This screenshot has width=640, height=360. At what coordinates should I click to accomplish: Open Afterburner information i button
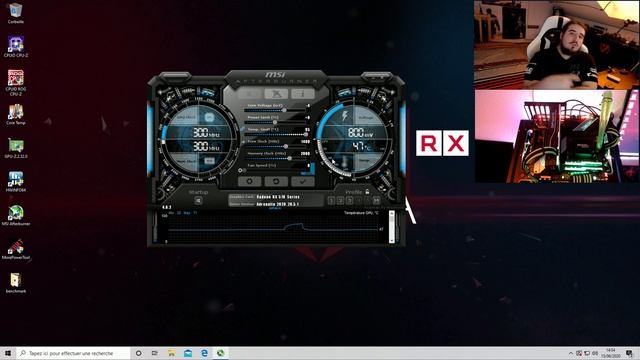pos(303,94)
